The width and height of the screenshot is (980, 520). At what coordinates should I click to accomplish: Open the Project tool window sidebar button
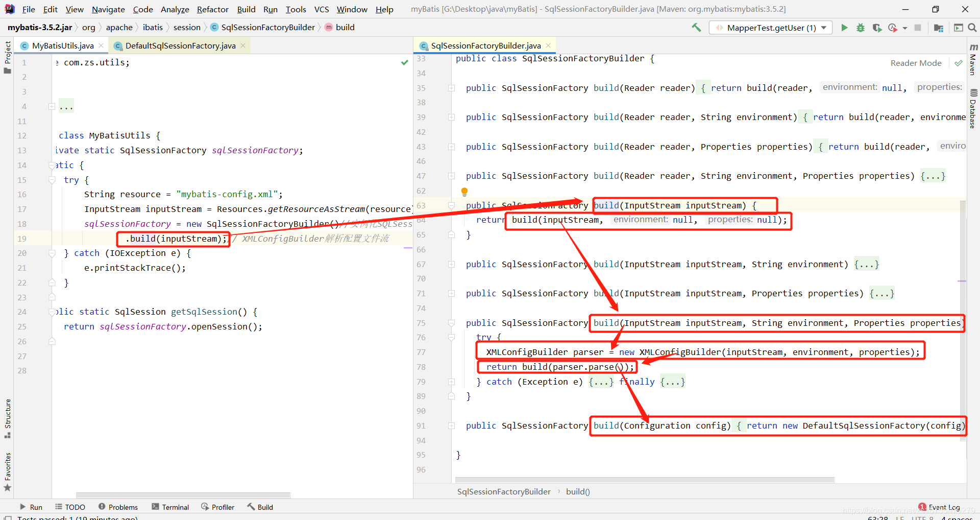coord(7,57)
